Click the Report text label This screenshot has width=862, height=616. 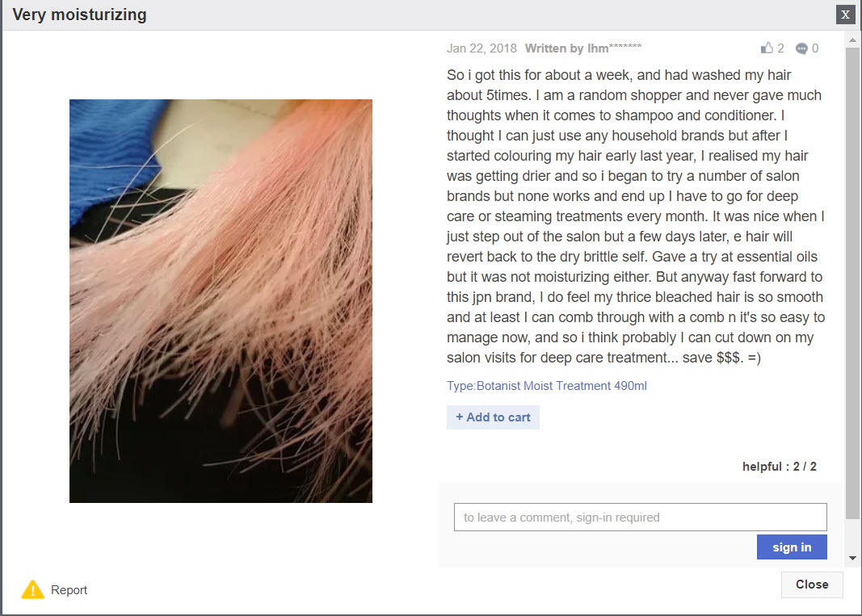69,589
